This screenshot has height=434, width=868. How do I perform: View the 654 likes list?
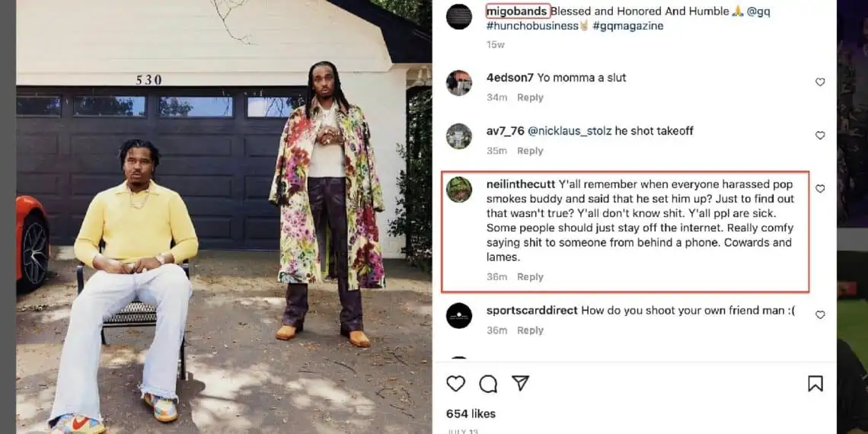tap(471, 413)
